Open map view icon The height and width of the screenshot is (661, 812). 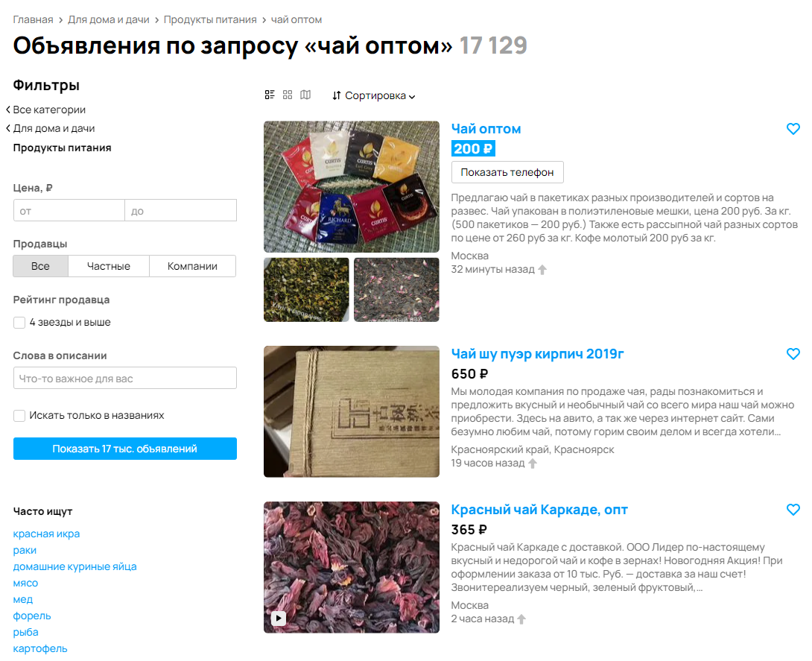tap(305, 95)
